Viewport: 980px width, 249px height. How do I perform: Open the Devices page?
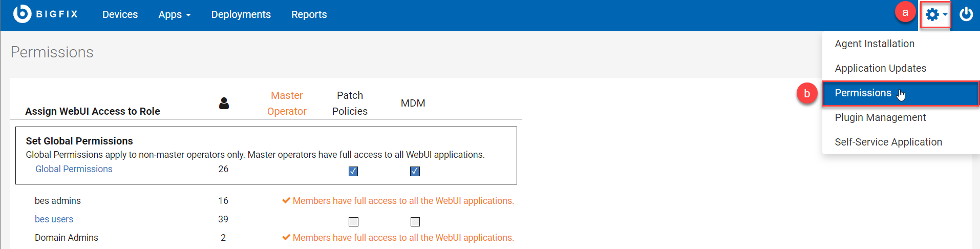click(x=120, y=15)
